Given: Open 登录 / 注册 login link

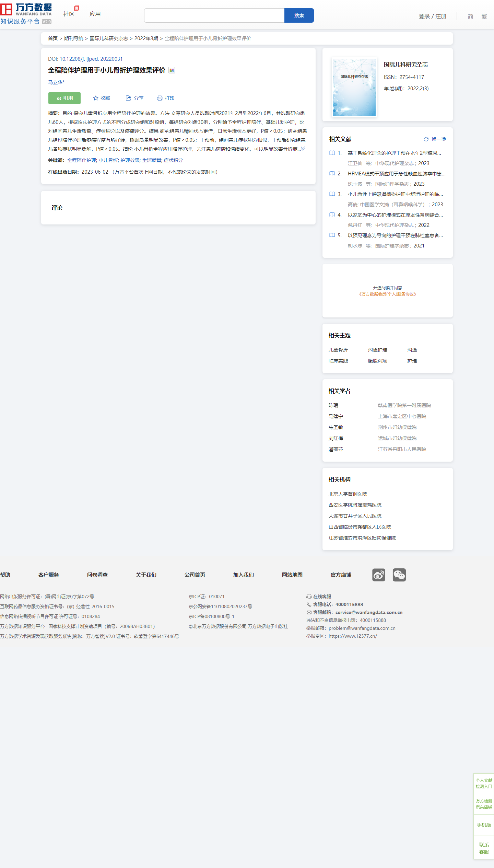Looking at the screenshot, I should (x=432, y=16).
